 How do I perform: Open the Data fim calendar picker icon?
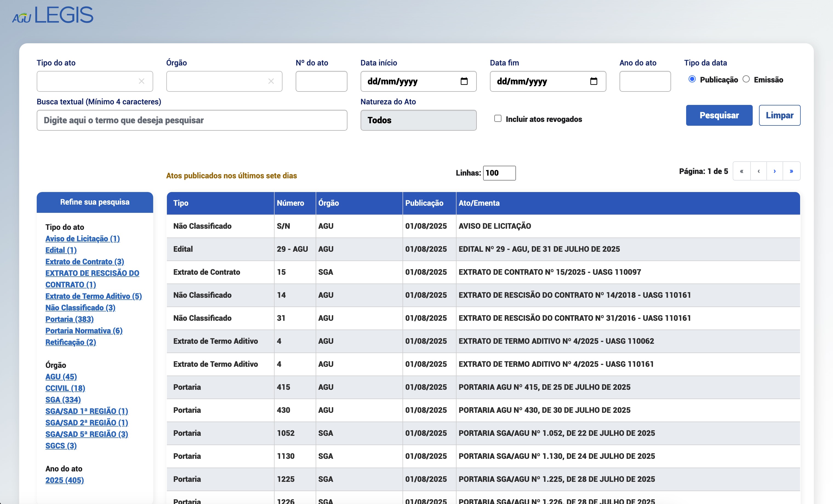click(594, 81)
